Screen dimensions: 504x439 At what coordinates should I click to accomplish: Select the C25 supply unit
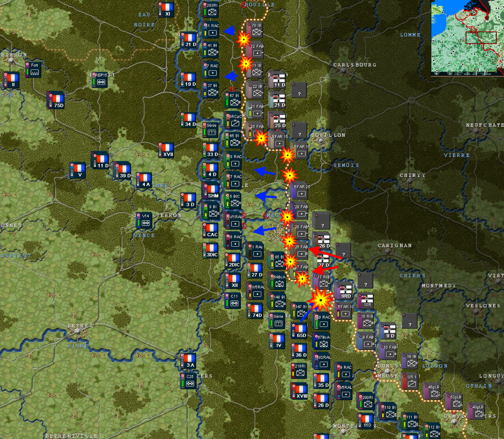(x=189, y=381)
